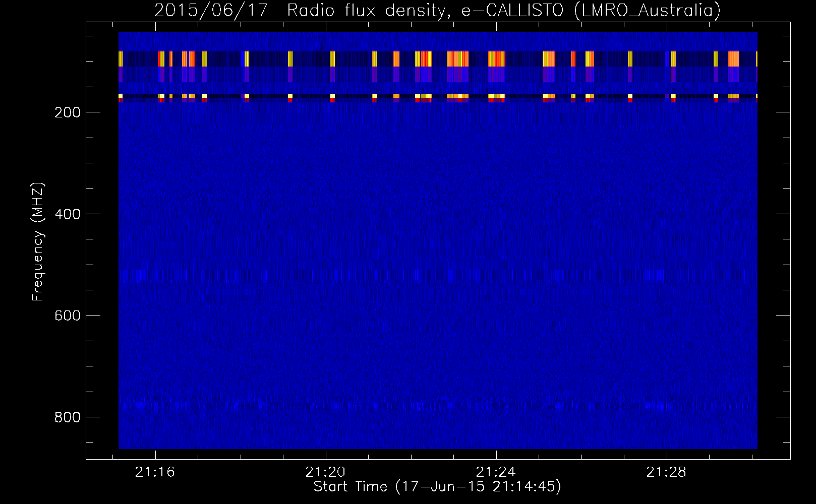Click the plot title 'Radio flux density, e-CALLISTO (LMRO_Australia)'
The image size is (816, 504).
pyautogui.click(x=504, y=10)
